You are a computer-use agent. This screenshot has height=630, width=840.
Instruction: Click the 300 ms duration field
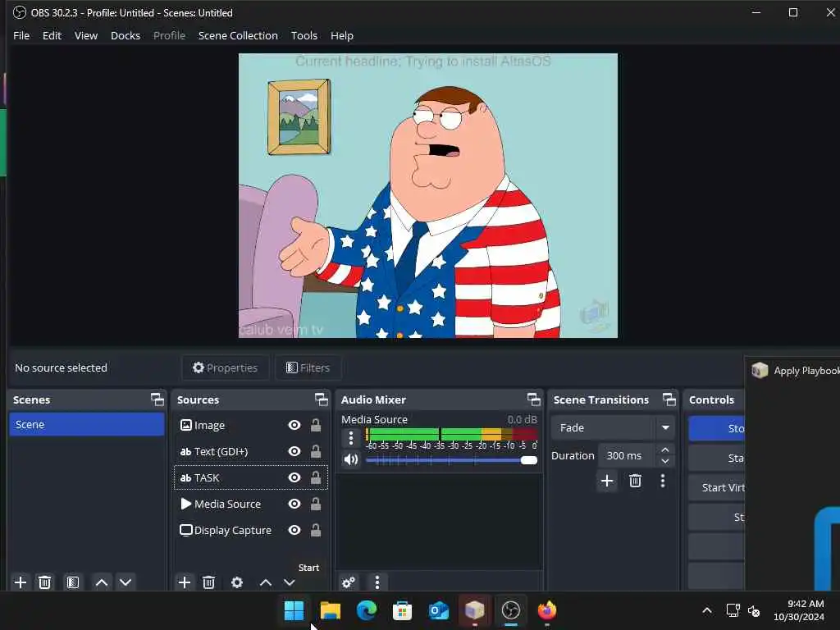coord(628,455)
